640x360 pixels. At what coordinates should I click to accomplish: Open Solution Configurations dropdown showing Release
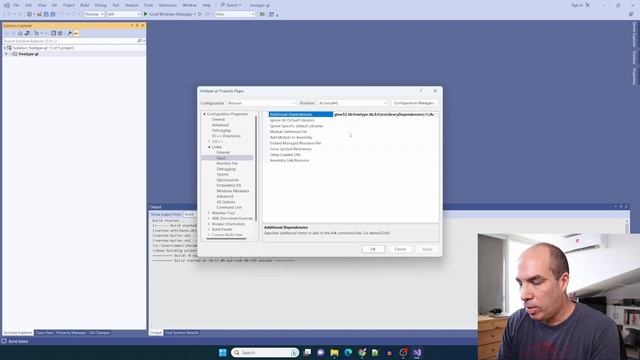tap(94, 14)
